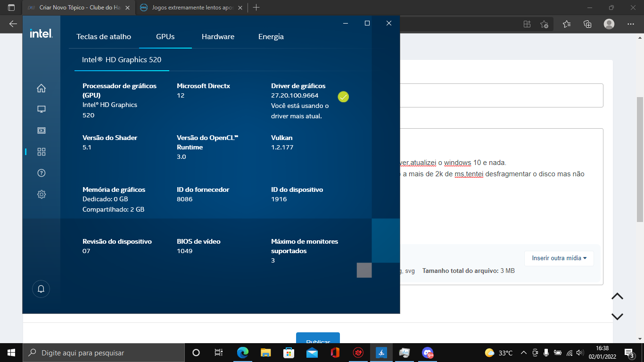644x362 pixels.
Task: Click the browser vertical scrollbar
Action: pyautogui.click(x=640, y=159)
